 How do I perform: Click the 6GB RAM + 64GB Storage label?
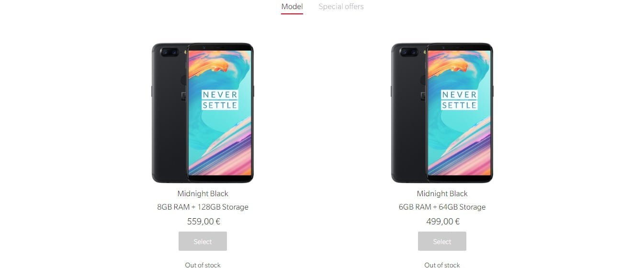coord(442,207)
